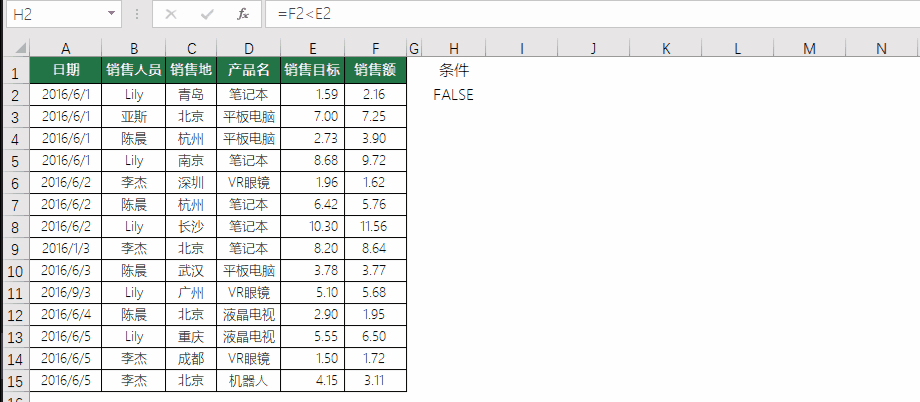
Task: Click the formula bar with =F2<E2
Action: coord(593,14)
